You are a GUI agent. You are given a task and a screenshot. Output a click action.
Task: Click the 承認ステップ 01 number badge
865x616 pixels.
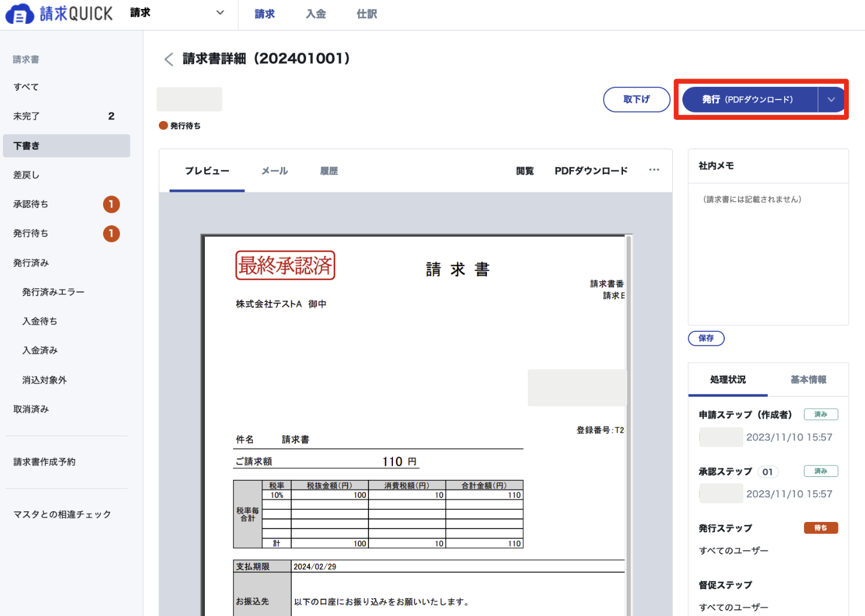[767, 472]
